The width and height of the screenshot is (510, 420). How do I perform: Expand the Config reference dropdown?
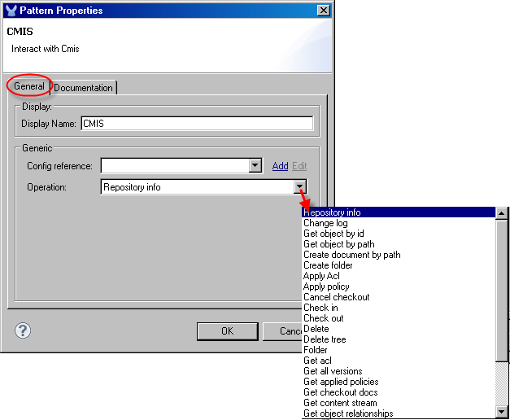click(x=255, y=166)
